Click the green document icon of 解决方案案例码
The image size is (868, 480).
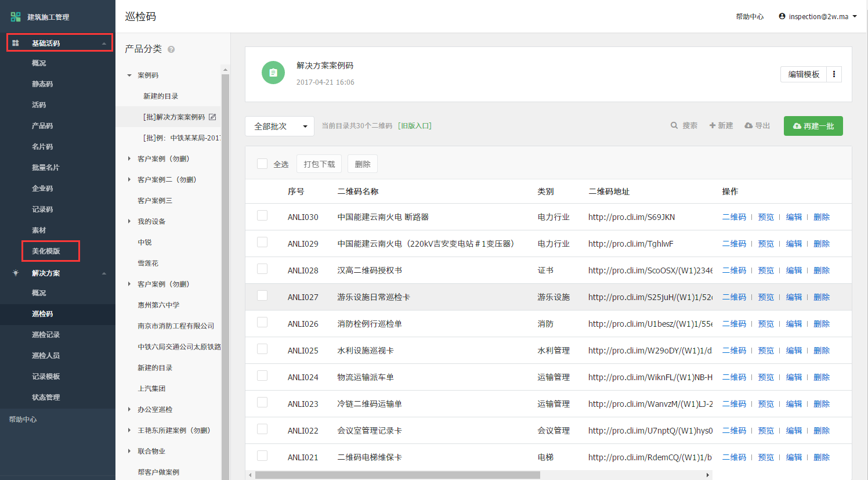click(x=273, y=73)
